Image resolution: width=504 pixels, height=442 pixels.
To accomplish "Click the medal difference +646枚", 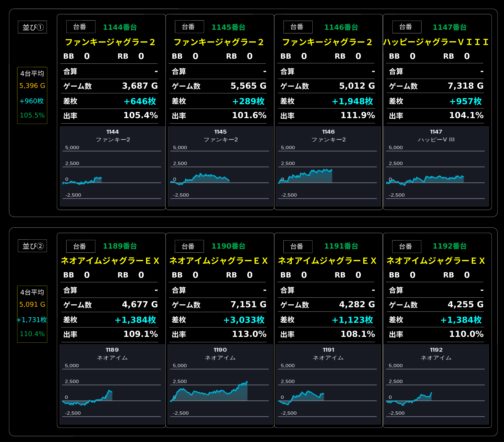I will 140,101.
